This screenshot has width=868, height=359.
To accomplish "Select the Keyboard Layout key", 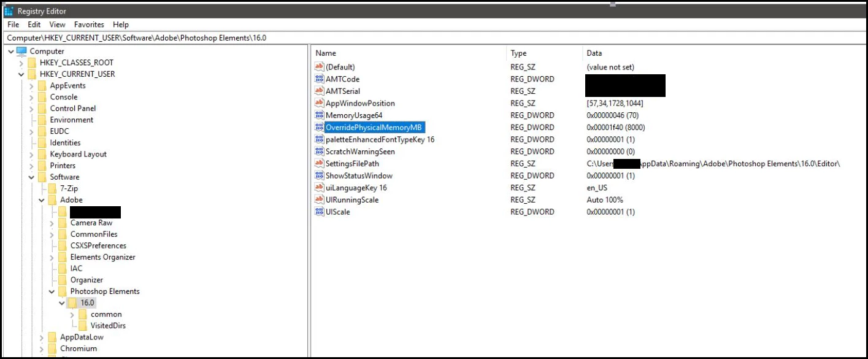I will click(78, 155).
